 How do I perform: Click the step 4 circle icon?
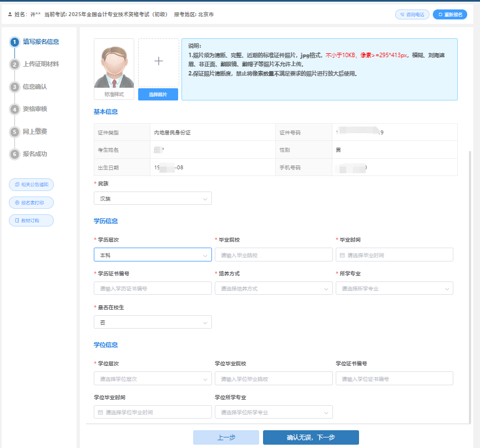(14, 109)
